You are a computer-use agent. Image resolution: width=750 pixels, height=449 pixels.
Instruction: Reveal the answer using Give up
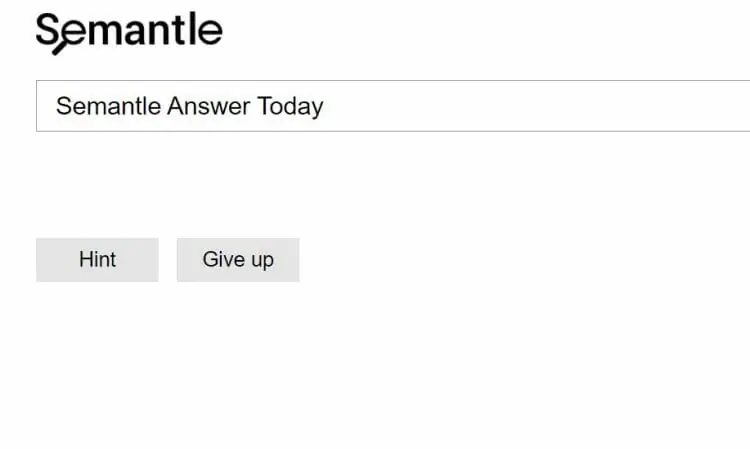[238, 260]
